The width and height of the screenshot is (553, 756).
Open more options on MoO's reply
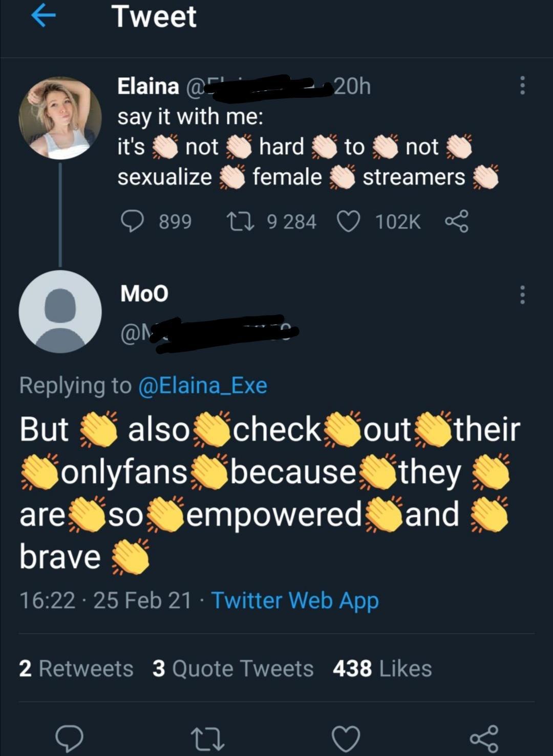[x=522, y=295]
